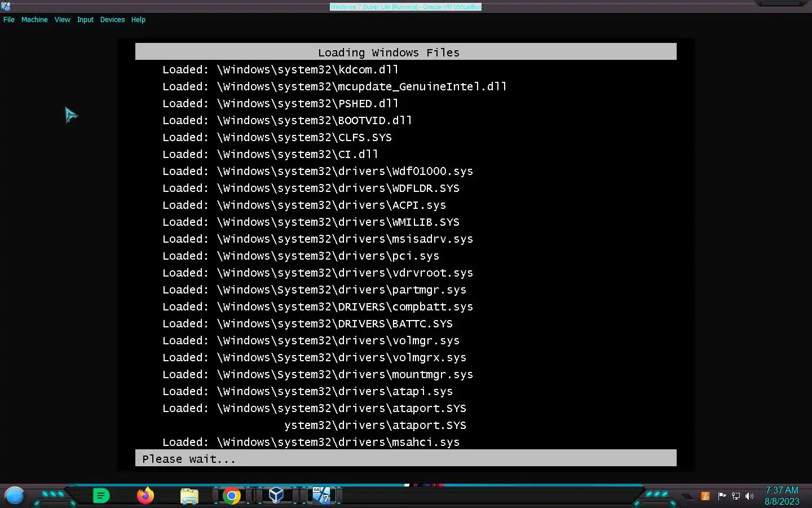The height and width of the screenshot is (508, 812).
Task: Open File Explorer from the taskbar
Action: coord(189,496)
